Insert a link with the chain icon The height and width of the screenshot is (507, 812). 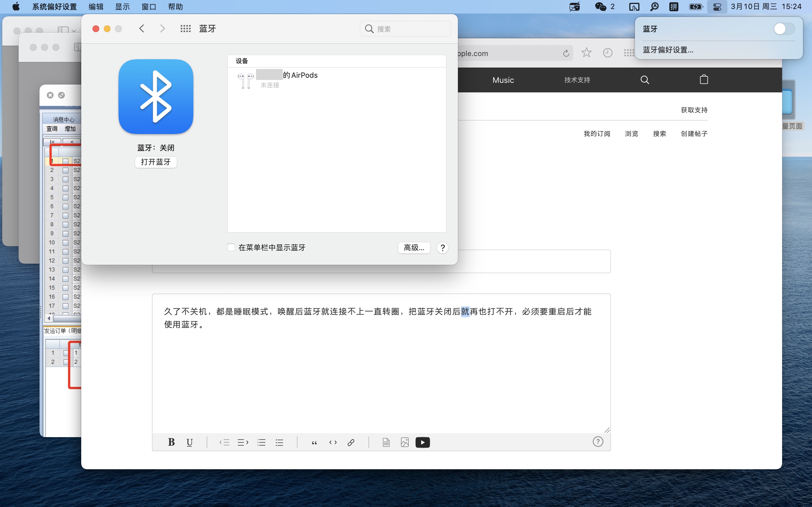[351, 442]
